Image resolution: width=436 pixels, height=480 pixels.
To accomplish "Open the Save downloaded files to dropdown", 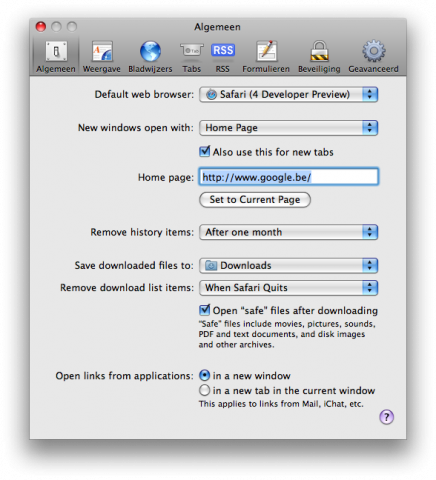I will (288, 265).
